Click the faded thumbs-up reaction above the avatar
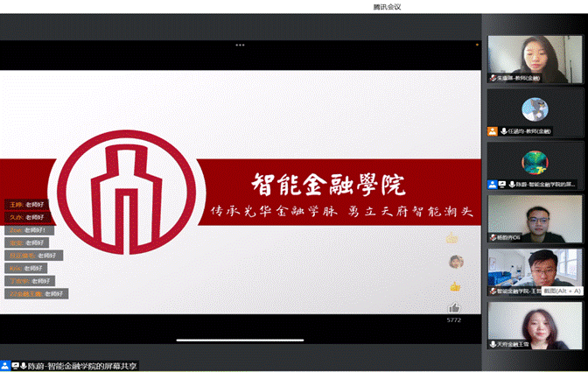Viewport: 588px width, 372px height. [451, 238]
